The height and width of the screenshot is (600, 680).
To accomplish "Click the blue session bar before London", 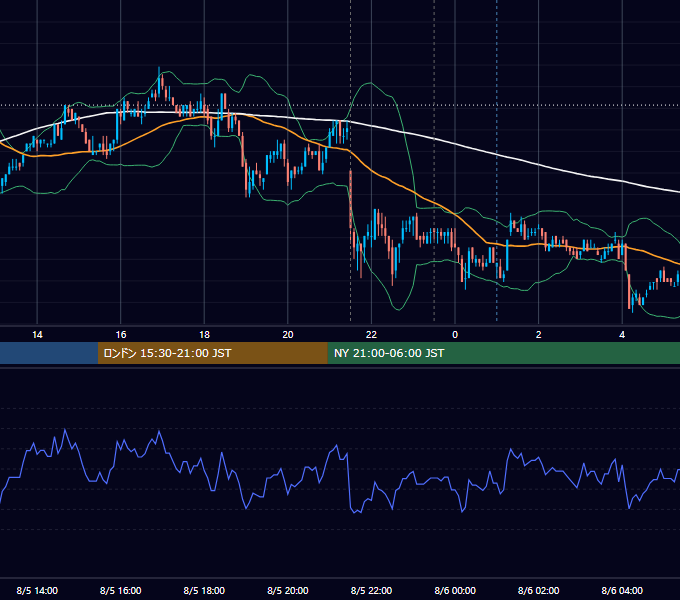I will pyautogui.click(x=49, y=353).
